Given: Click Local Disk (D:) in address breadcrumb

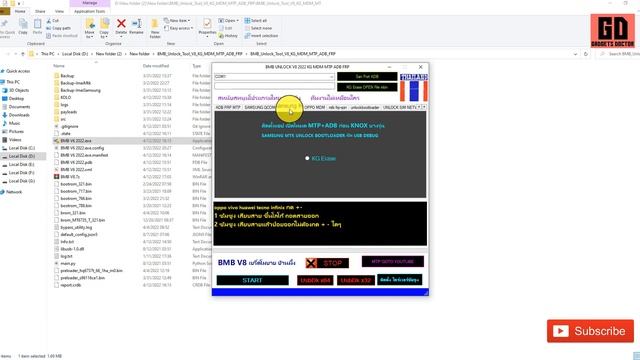Looking at the screenshot, I should [75, 54].
